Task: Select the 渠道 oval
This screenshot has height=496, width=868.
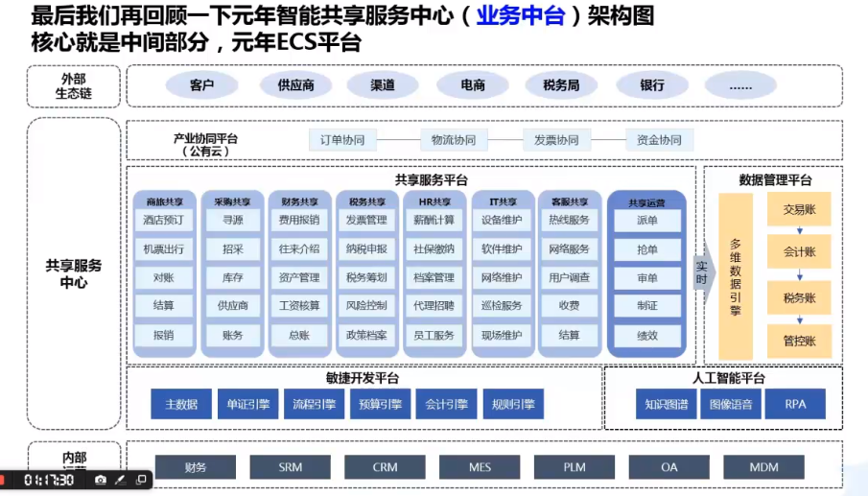Action: point(383,85)
